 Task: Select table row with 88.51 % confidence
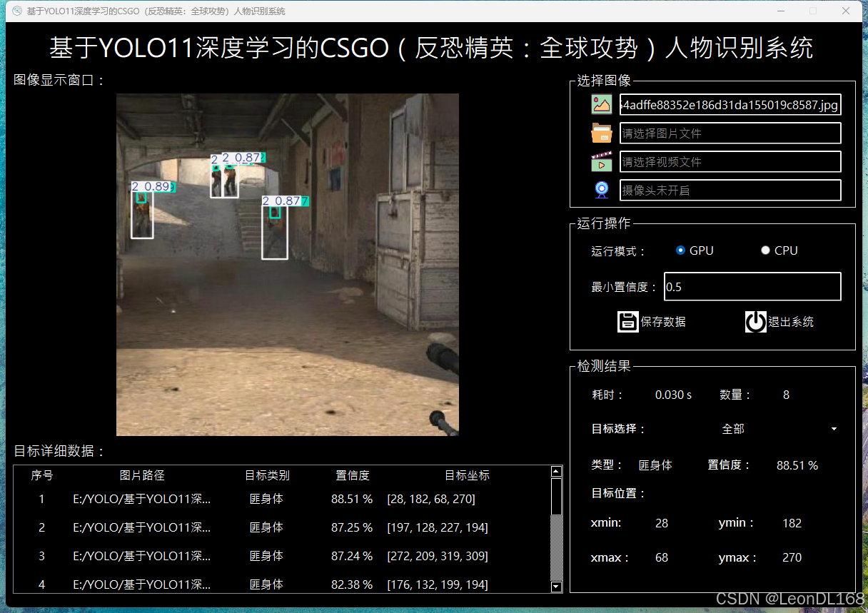click(x=282, y=499)
